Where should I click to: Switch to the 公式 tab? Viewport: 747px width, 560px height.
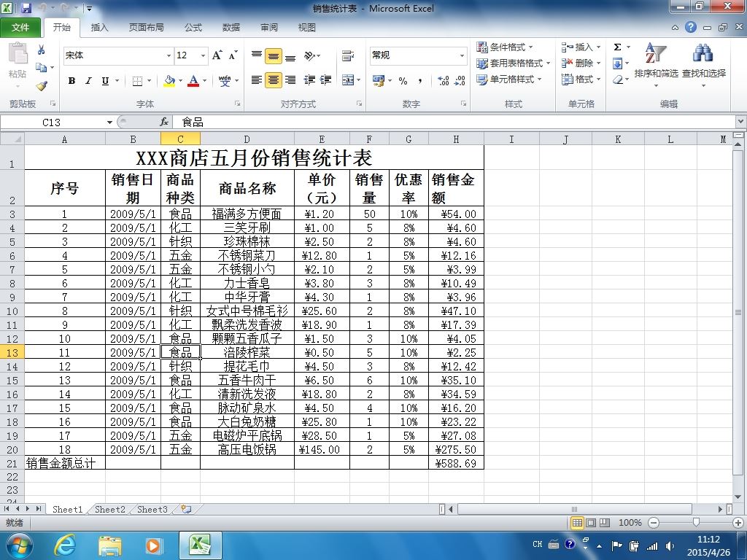pyautogui.click(x=193, y=28)
